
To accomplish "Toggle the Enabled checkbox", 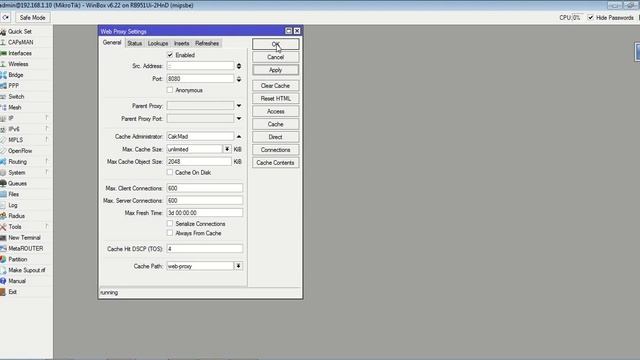I will [x=170, y=55].
